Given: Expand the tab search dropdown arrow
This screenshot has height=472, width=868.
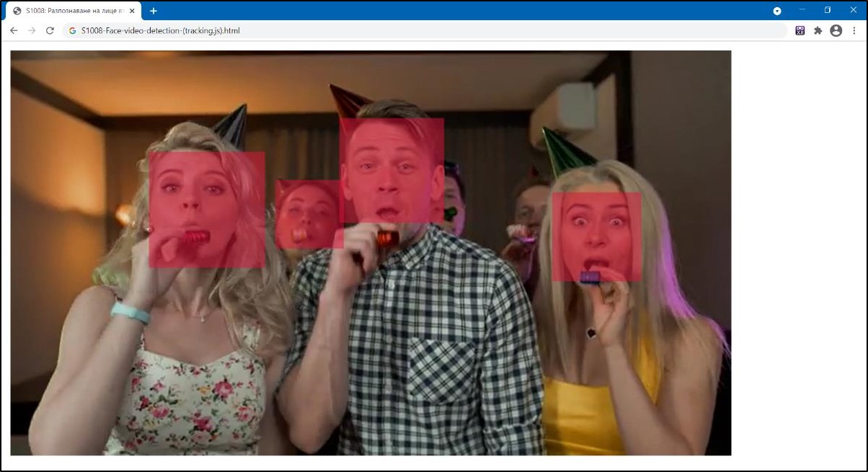Looking at the screenshot, I should pos(777,11).
